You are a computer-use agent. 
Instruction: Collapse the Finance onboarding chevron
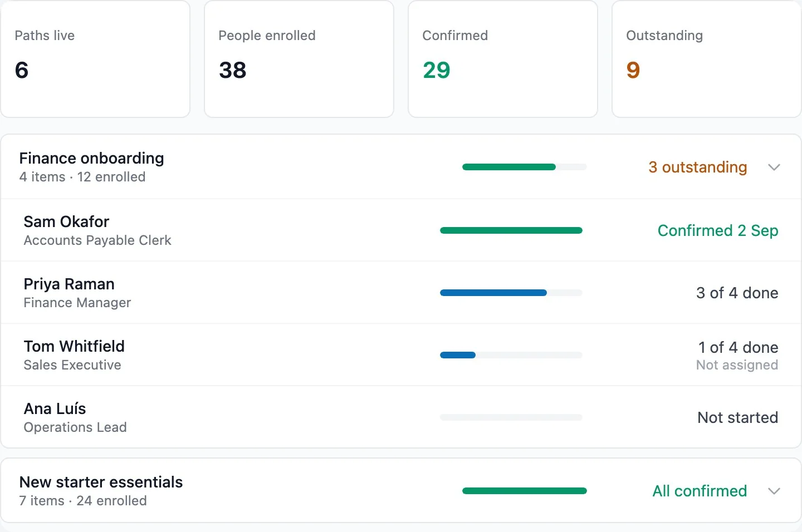[774, 167]
